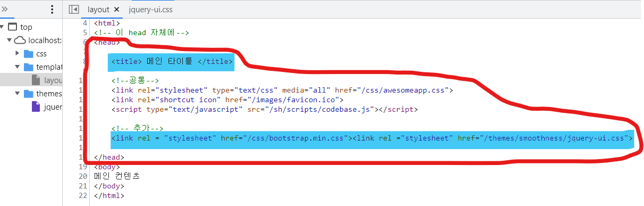644x206 pixels.
Task: Open the three-dot options menu
Action: pyautogui.click(x=52, y=10)
